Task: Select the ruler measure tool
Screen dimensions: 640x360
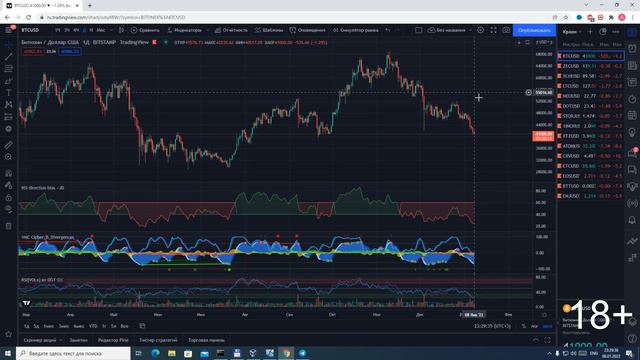Action: [8, 145]
